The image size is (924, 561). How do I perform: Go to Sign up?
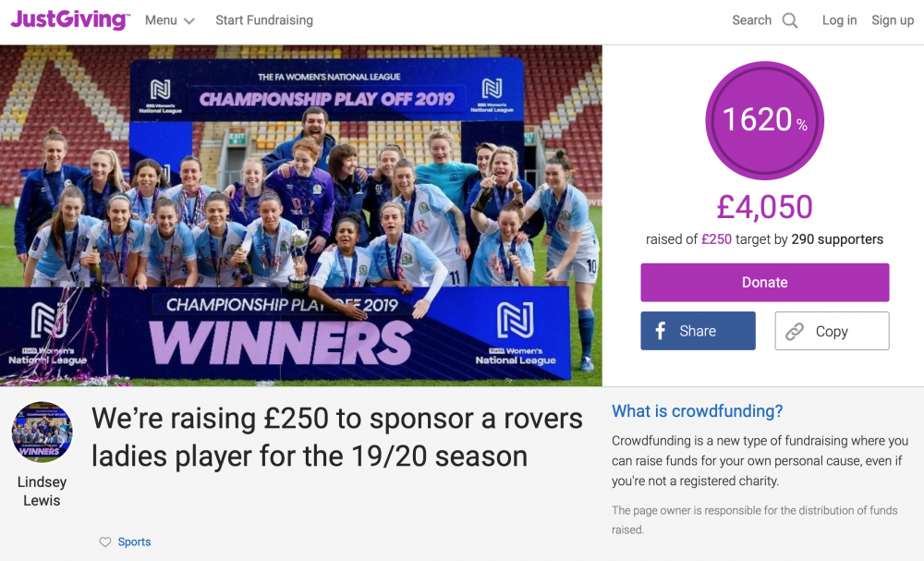[893, 20]
